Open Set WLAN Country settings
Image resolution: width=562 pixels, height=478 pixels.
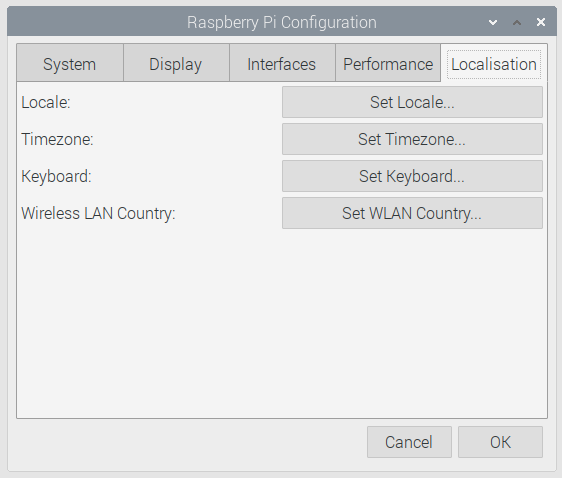[412, 213]
